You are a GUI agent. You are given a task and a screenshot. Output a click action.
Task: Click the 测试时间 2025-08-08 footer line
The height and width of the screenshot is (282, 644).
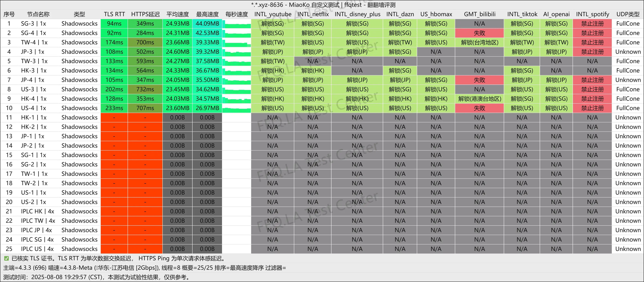pos(97,277)
